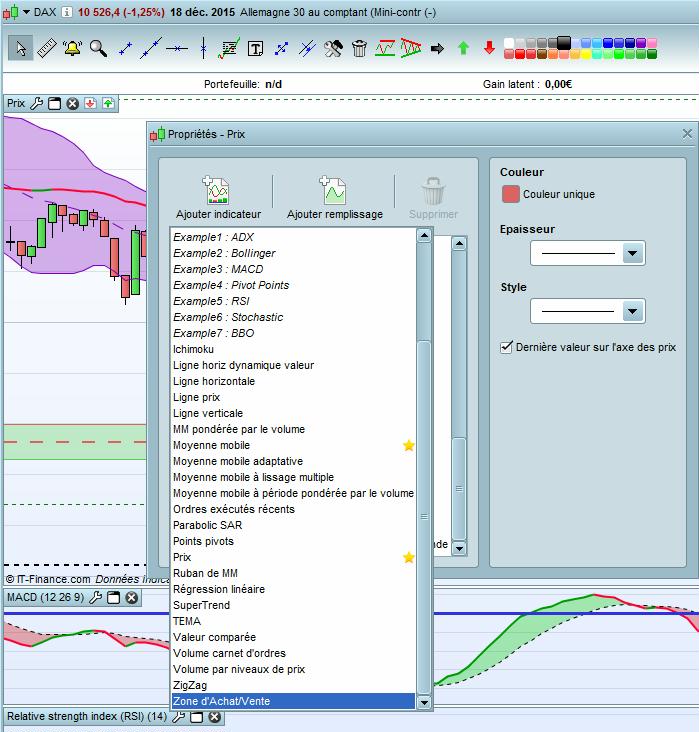Choose the horizontal line drawing tool
This screenshot has width=699, height=732.
tap(177, 48)
